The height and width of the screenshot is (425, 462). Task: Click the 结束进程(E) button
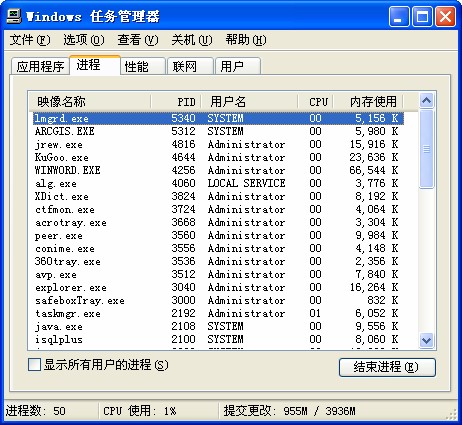coord(387,367)
